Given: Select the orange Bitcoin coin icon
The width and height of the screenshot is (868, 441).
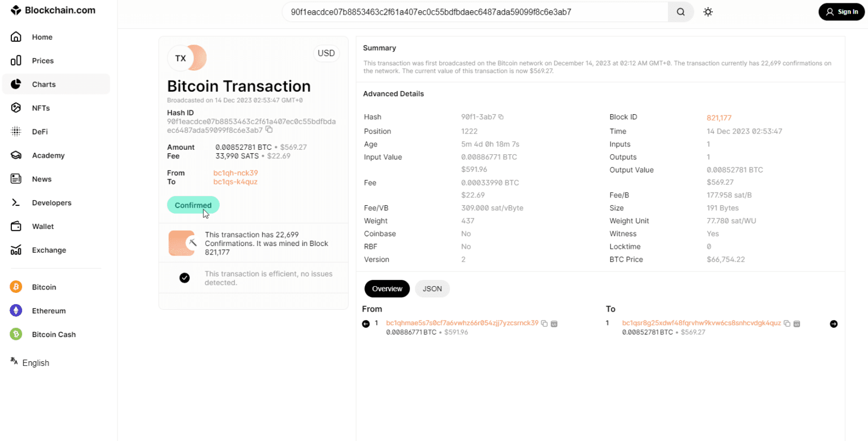Looking at the screenshot, I should point(16,287).
